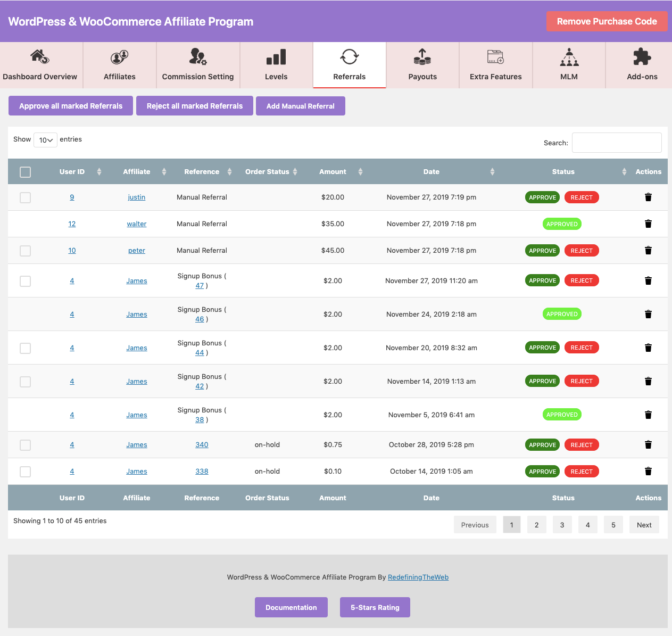The height and width of the screenshot is (636, 672).
Task: Open the Commission Setting tab
Action: coord(198,65)
